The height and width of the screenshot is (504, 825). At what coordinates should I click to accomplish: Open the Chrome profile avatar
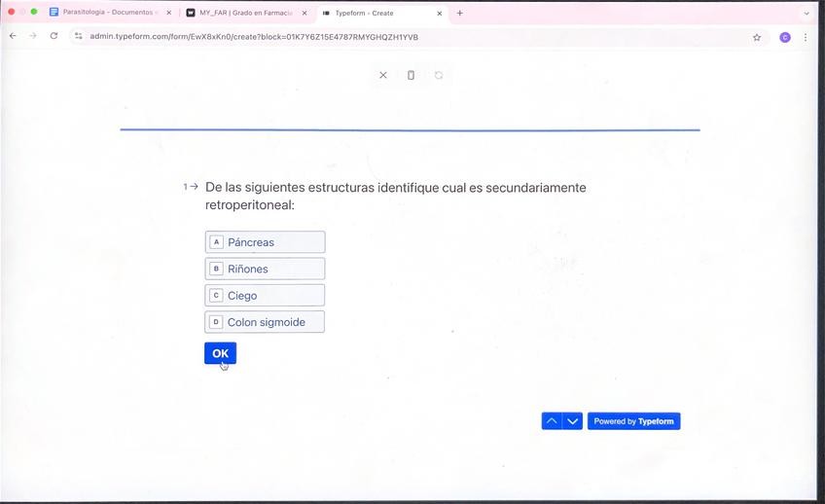tap(785, 37)
